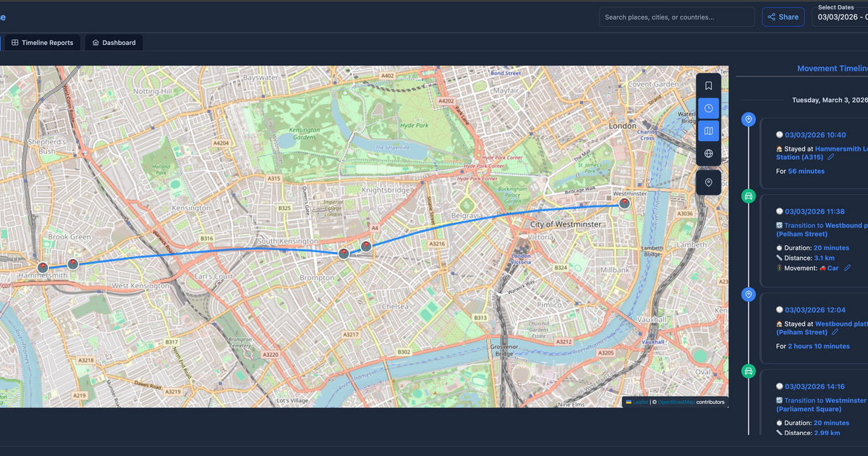
Task: Select the blue stay node for 10:40
Action: pos(749,119)
